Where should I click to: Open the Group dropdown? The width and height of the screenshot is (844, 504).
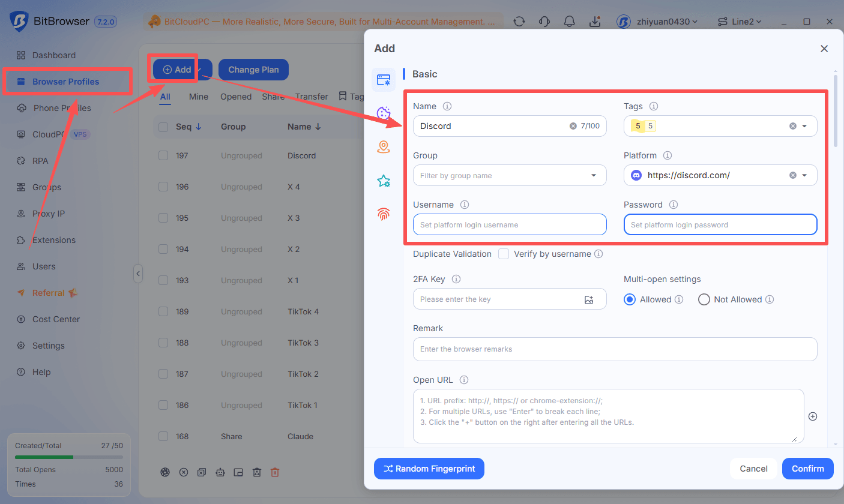(510, 175)
